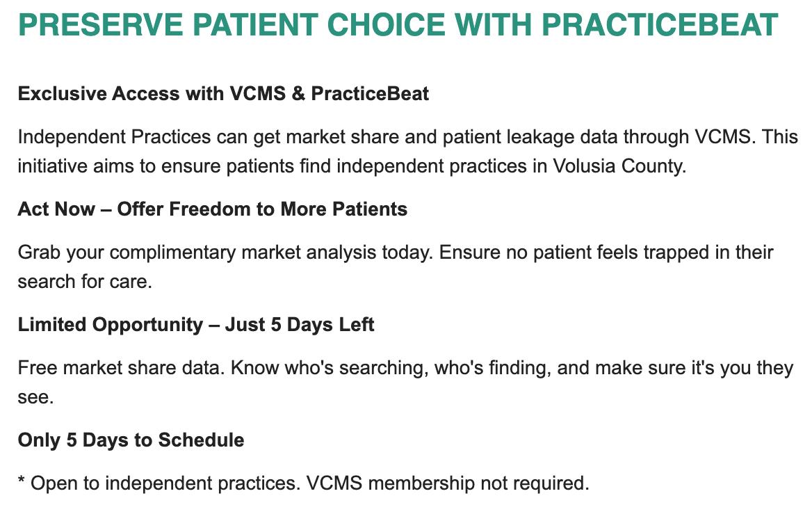Screen dimensions: 812x505
Task: Click the 'Limited Opportunity – Just 5 Days Left' heading
Action: coord(196,324)
